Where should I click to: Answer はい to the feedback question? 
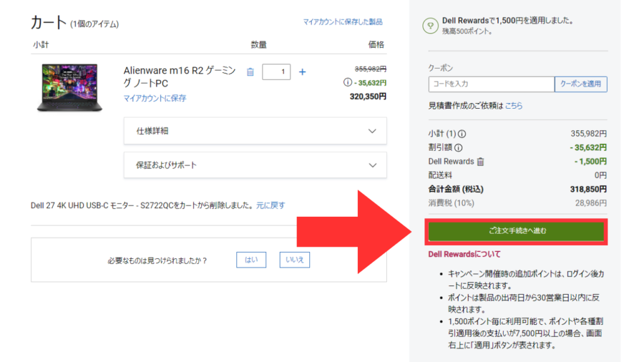pos(251,260)
